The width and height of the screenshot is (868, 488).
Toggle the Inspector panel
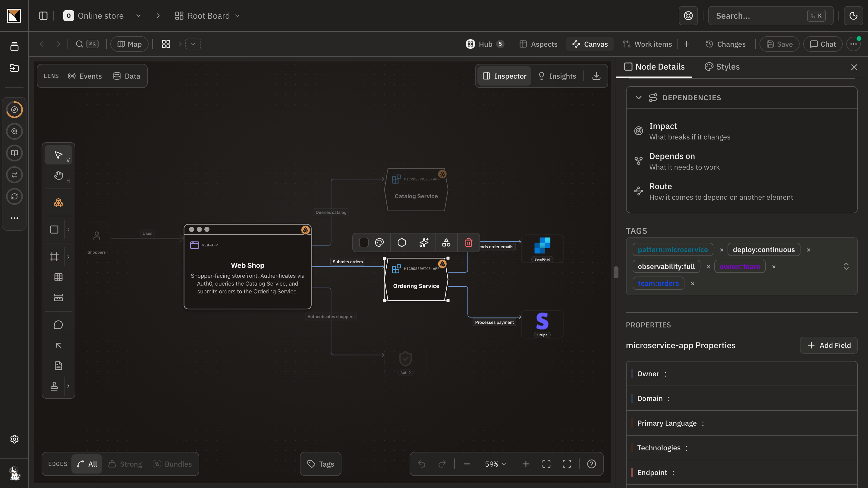coord(505,76)
